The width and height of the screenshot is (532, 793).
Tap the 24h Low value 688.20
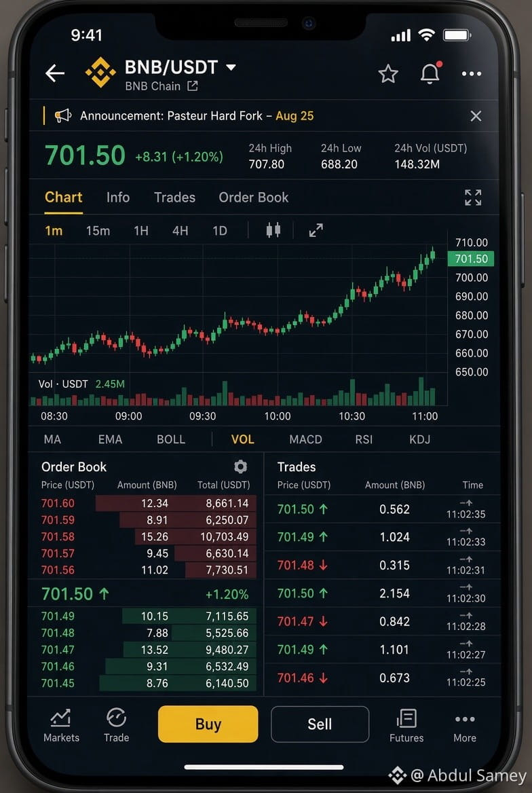point(339,164)
